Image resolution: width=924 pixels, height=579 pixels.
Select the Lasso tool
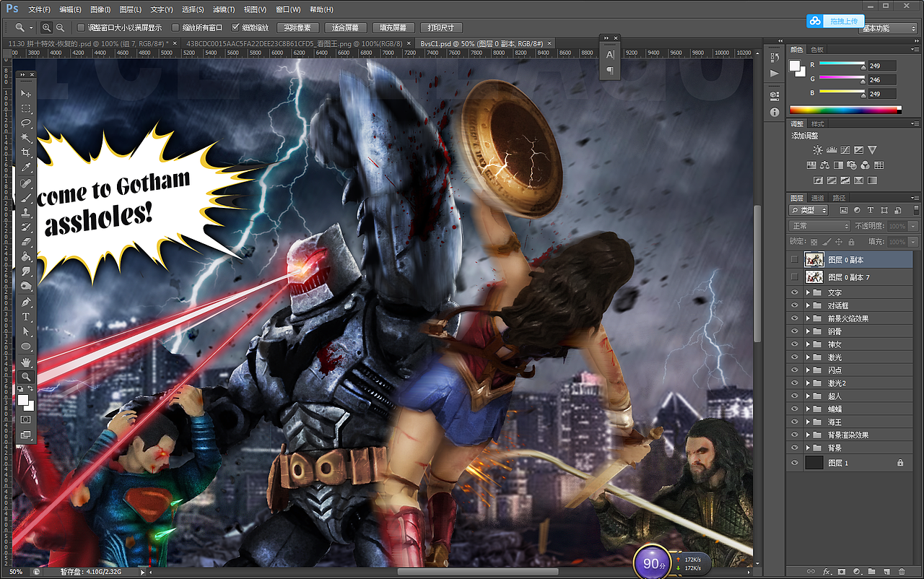coord(26,123)
